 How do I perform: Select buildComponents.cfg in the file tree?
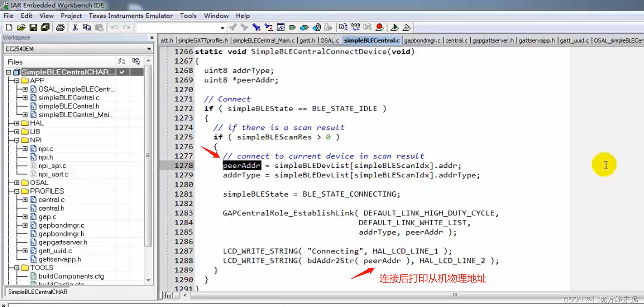[x=71, y=276]
